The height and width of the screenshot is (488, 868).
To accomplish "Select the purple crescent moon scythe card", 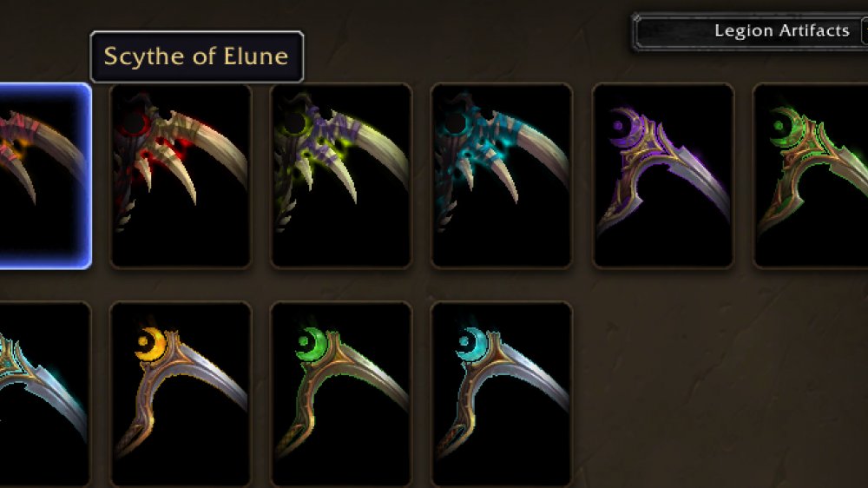I will coord(662,176).
